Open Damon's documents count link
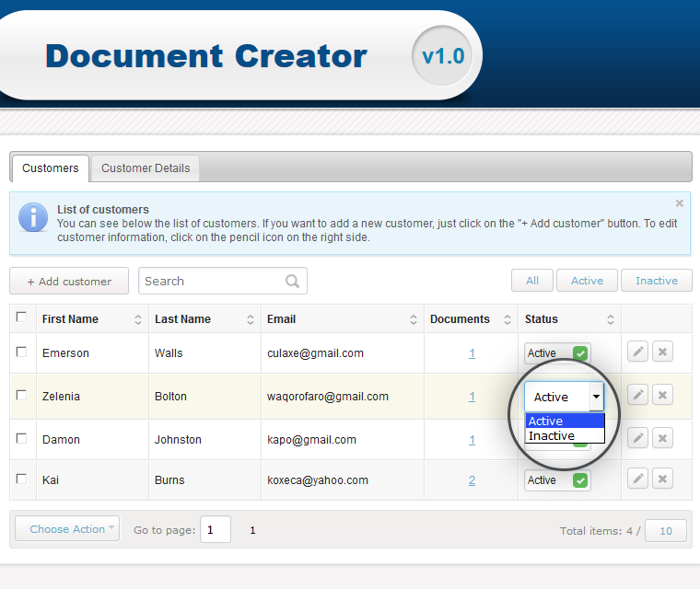The height and width of the screenshot is (589, 700). (x=472, y=440)
